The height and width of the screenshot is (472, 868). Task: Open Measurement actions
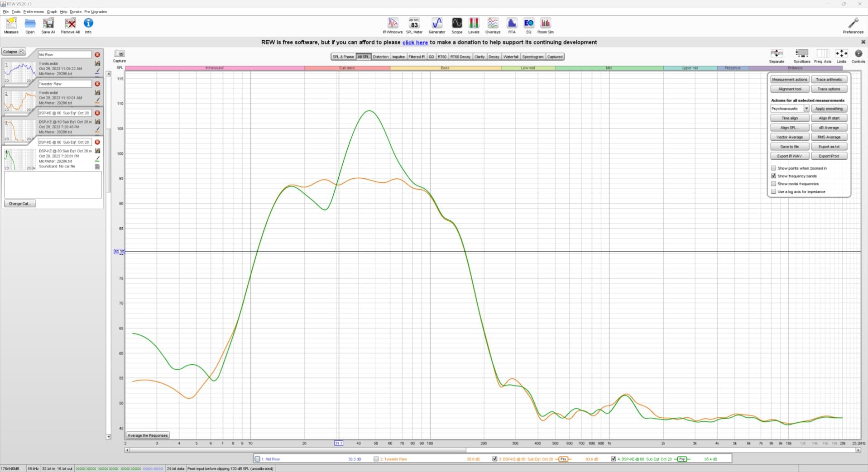coord(790,79)
